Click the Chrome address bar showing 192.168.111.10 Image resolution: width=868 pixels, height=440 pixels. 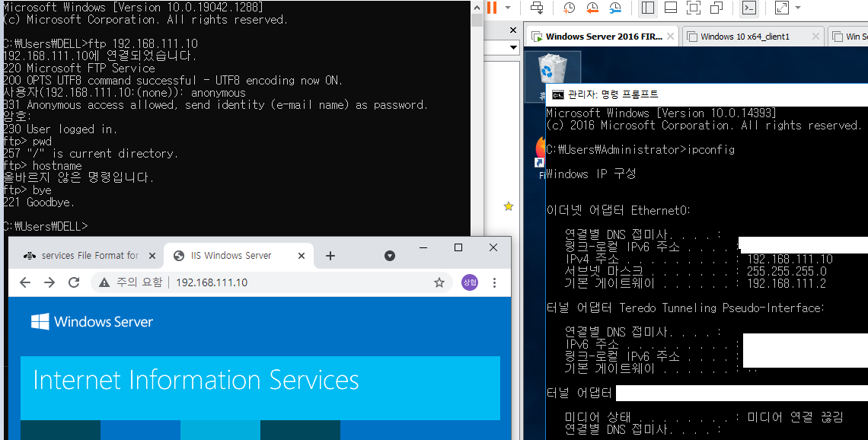[x=271, y=283]
